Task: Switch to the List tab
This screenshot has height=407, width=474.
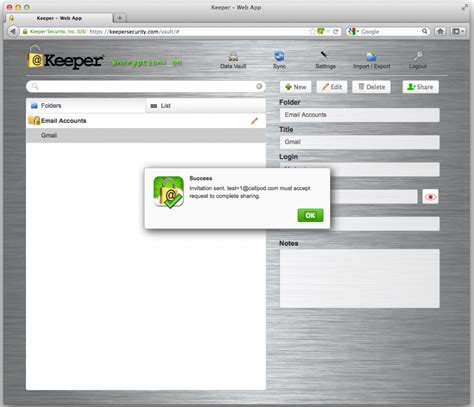Action: pos(206,106)
